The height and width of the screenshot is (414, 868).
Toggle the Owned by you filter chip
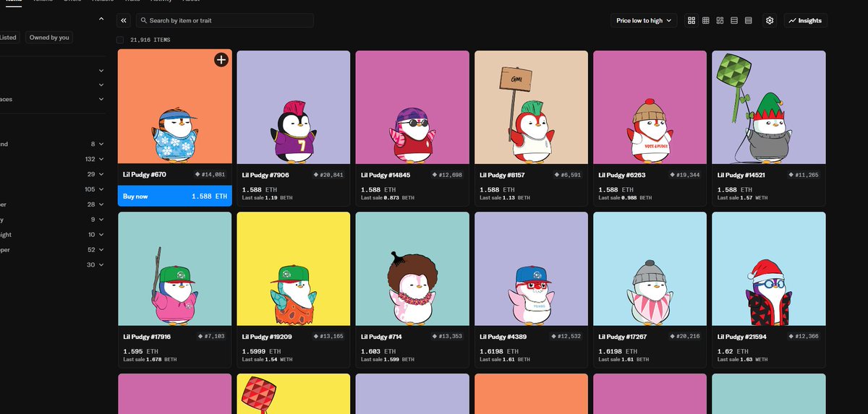click(x=49, y=38)
